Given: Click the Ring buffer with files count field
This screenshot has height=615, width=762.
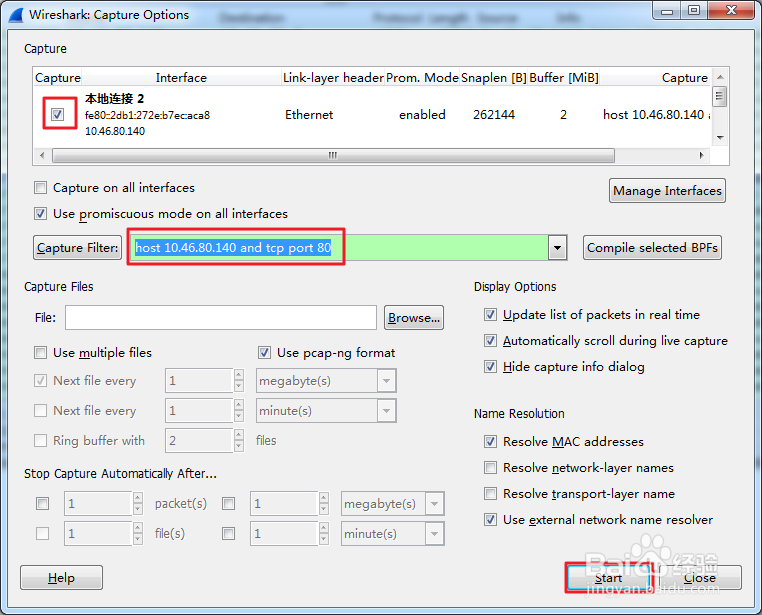Looking at the screenshot, I should tap(199, 441).
